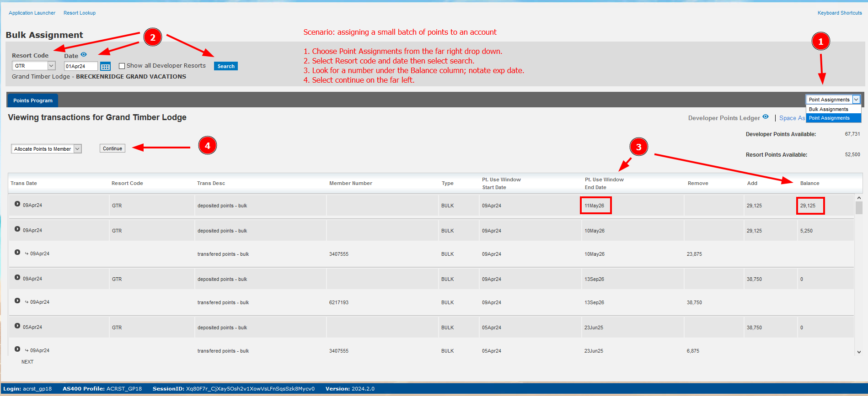Viewport: 868px width, 396px height.
Task: Open row arrow for transfer to member 6217193
Action: click(x=17, y=301)
